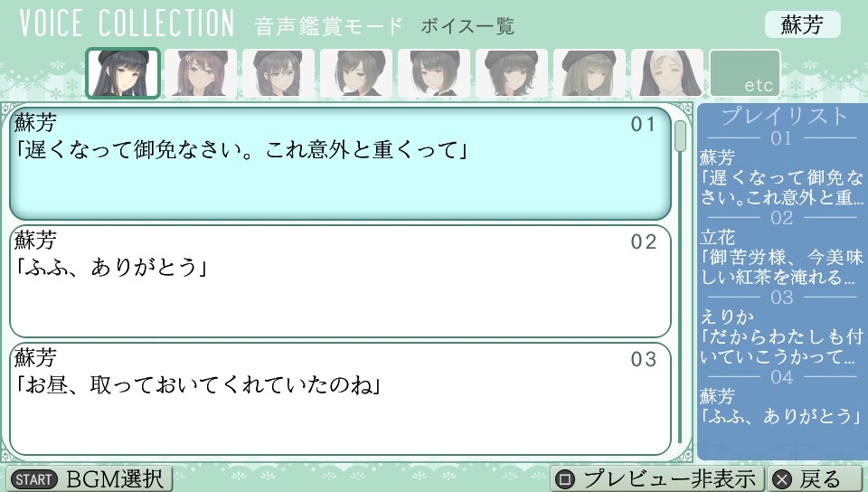Choose the blonde long-haired character portrait
This screenshot has width=868, height=492.
pyautogui.click(x=589, y=73)
